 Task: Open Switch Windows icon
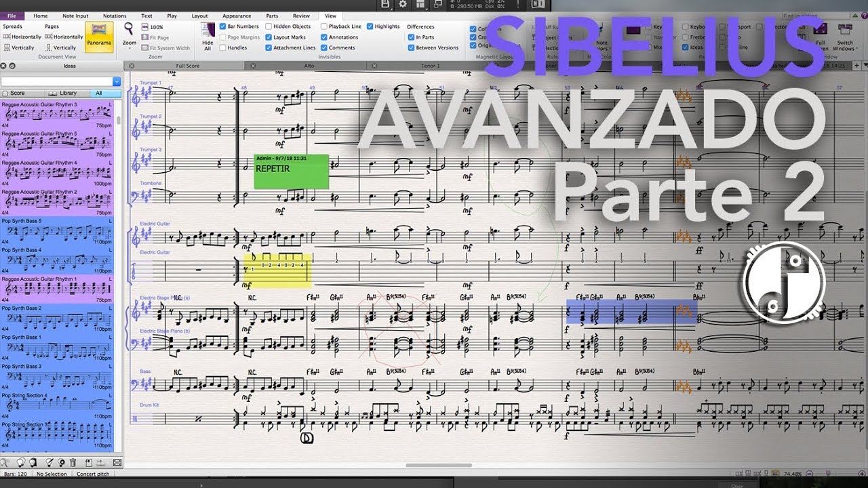[845, 28]
